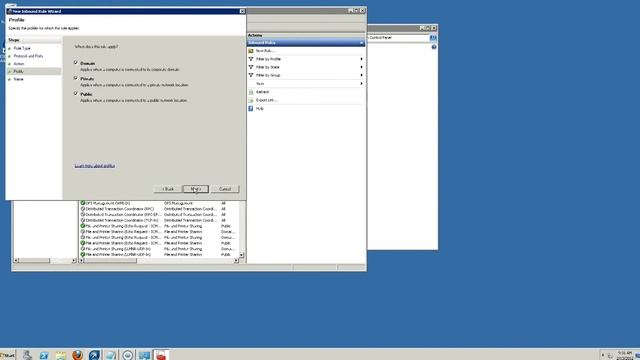The width and height of the screenshot is (640, 360).
Task: Click the Start button
Action: click(x=7, y=355)
